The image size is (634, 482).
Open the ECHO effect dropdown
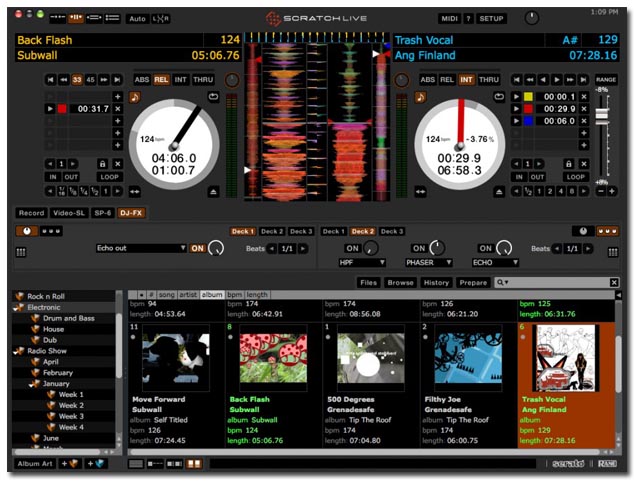(x=495, y=262)
